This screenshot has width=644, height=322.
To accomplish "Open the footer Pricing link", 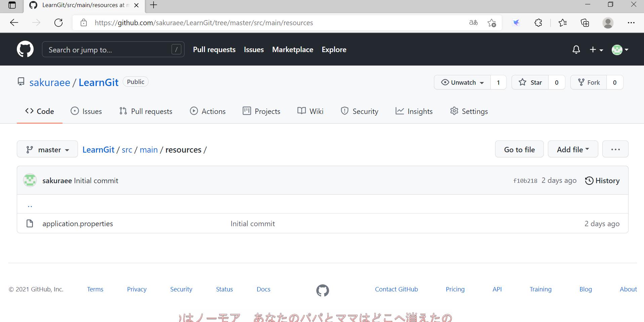I will 455,289.
